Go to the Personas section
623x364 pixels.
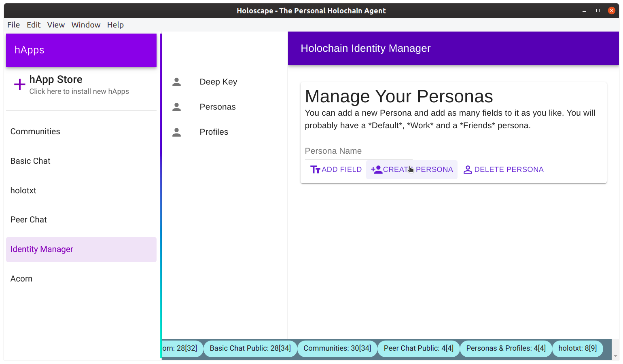[x=225, y=107]
